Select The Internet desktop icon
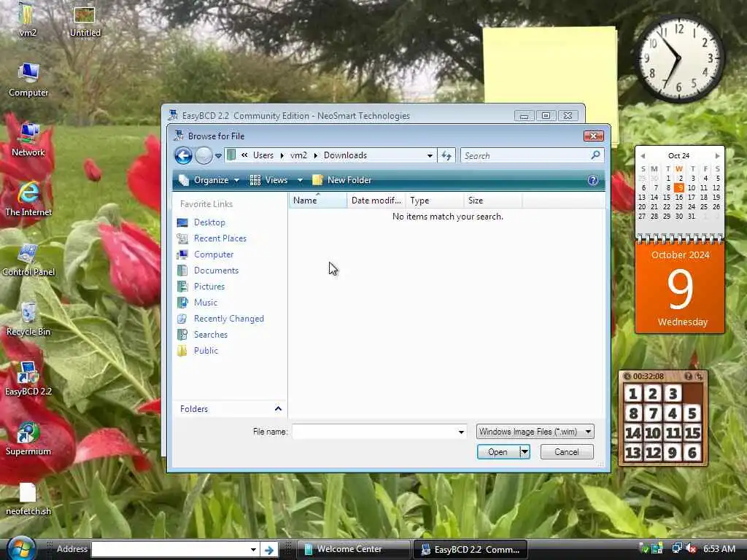747x560 pixels. click(x=28, y=200)
